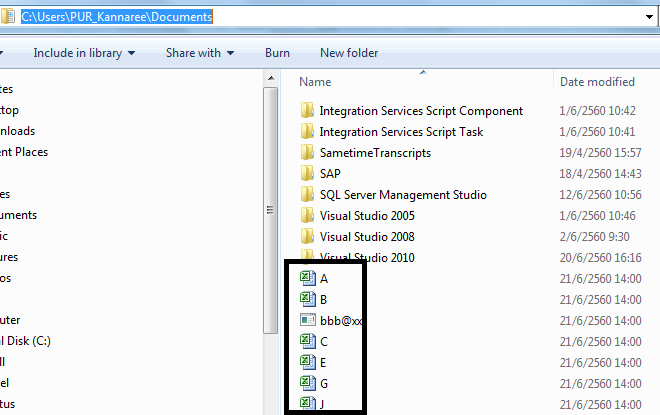Click the Excel icon for file E
Viewport: 660px width, 415px height.
[308, 362]
